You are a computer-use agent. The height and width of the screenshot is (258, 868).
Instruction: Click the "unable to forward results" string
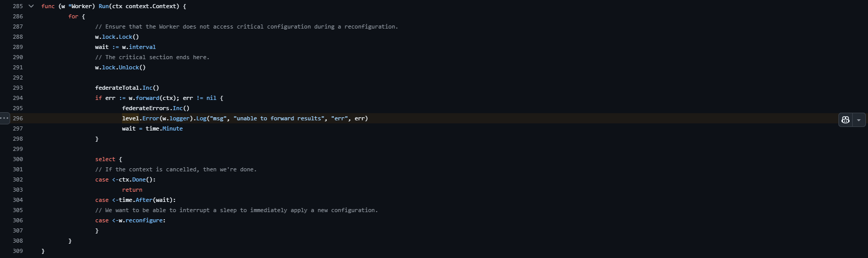279,118
